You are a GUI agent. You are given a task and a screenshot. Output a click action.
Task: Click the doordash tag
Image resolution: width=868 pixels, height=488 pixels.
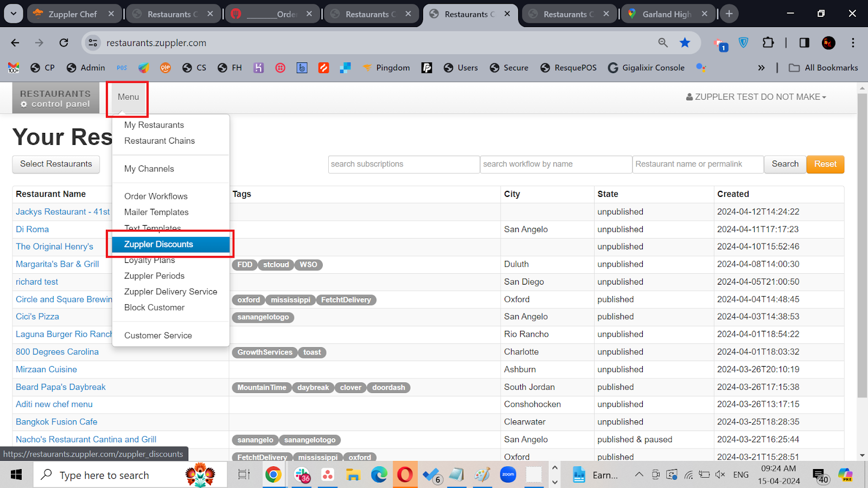(x=388, y=388)
